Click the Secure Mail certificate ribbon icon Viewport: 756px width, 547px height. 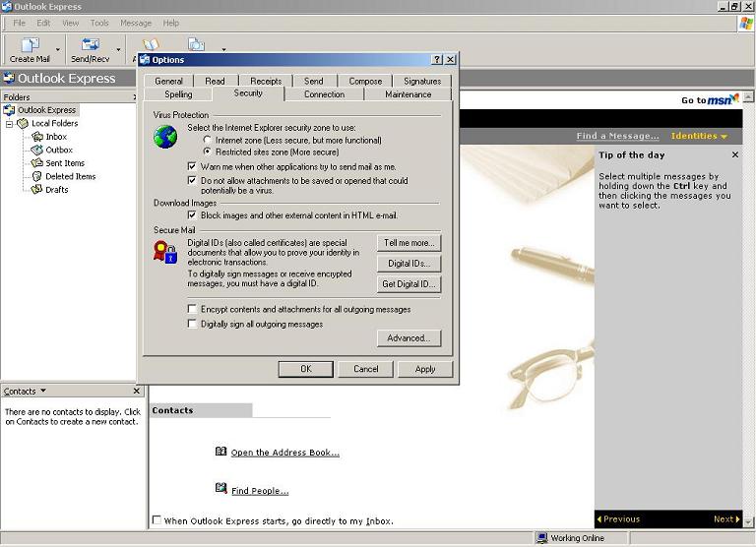(165, 253)
